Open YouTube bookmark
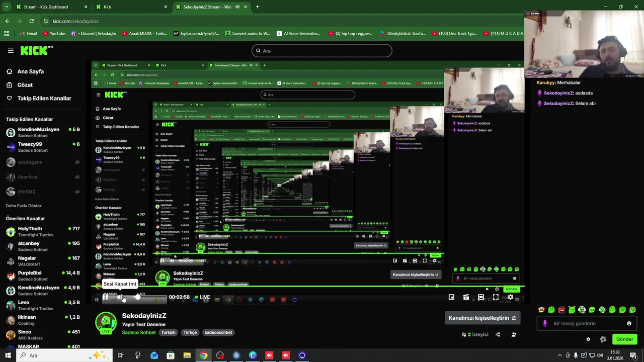This screenshot has width=644, height=362. point(54,34)
